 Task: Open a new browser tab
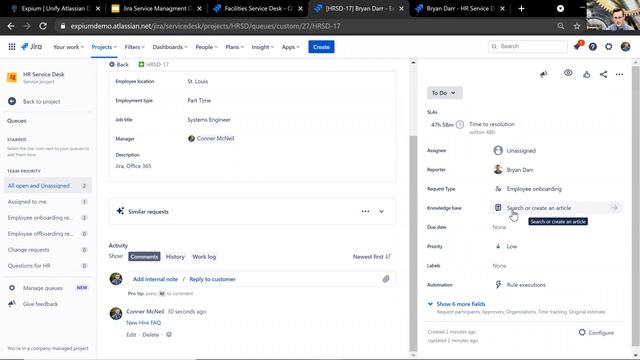point(521,8)
